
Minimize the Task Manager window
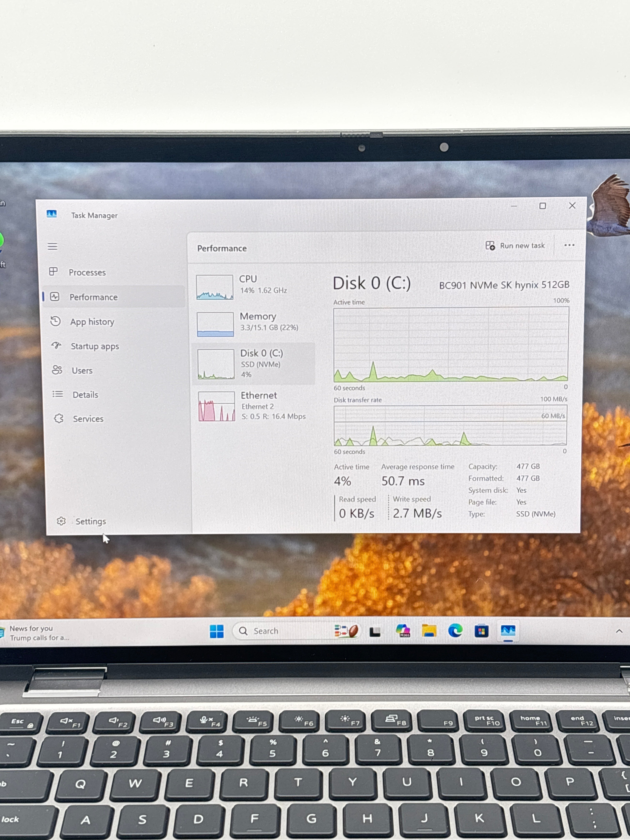514,206
